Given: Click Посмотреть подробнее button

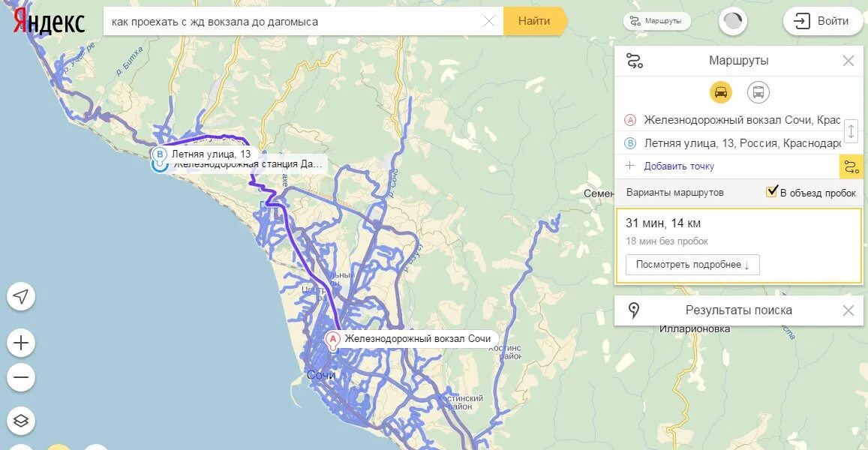Looking at the screenshot, I should (692, 265).
